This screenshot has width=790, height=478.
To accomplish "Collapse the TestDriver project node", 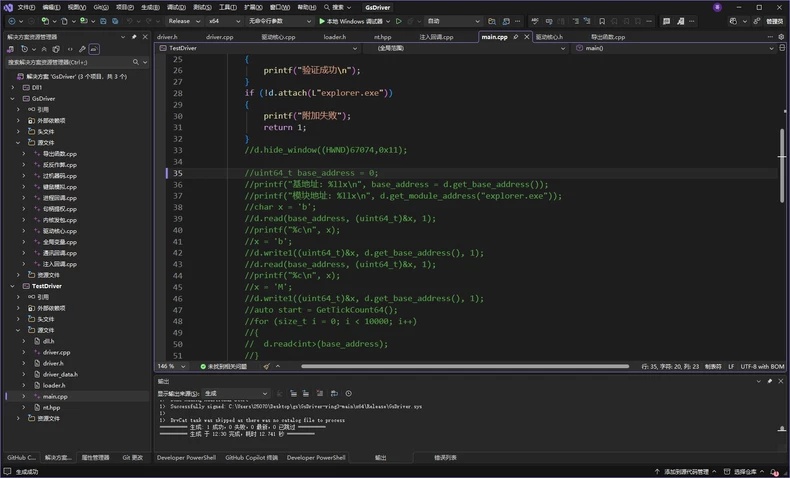I will click(x=13, y=286).
